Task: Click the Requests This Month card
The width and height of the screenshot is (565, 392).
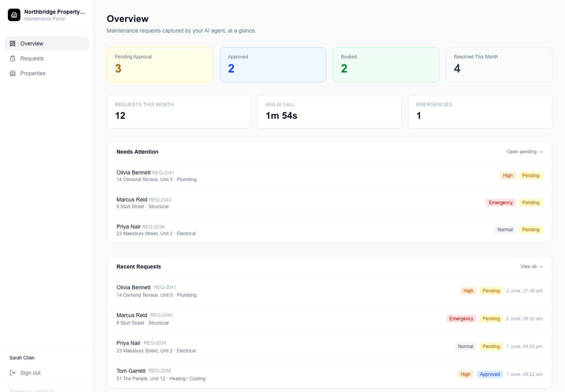Action: 179,112
